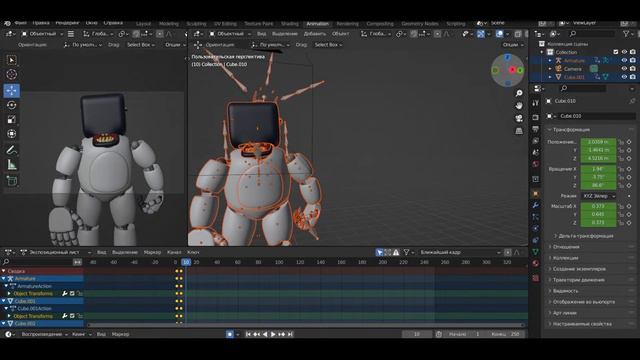Open the Output properties tab icon
640x360 pixels.
[x=536, y=129]
